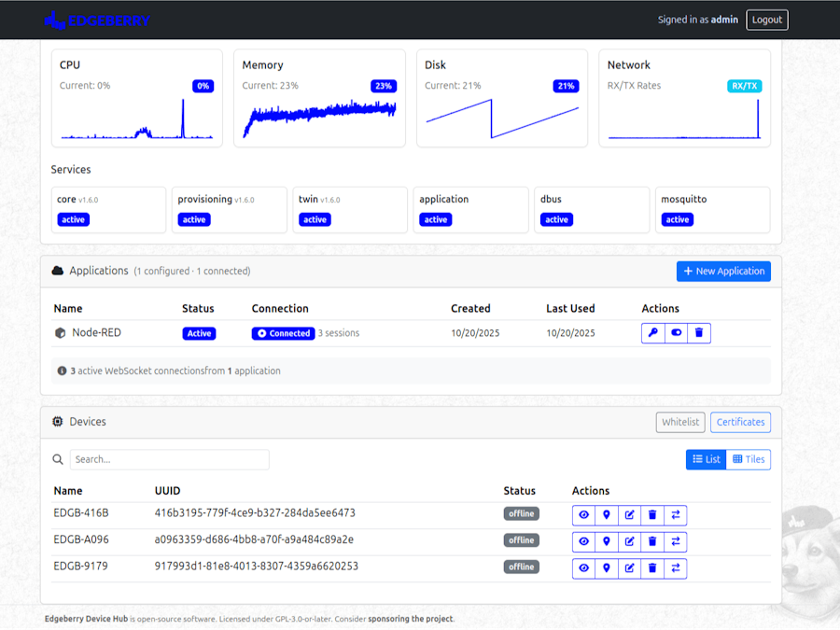Select the transfer arrows icon for EDGB-416B
The height and width of the screenshot is (630, 840).
coord(676,513)
